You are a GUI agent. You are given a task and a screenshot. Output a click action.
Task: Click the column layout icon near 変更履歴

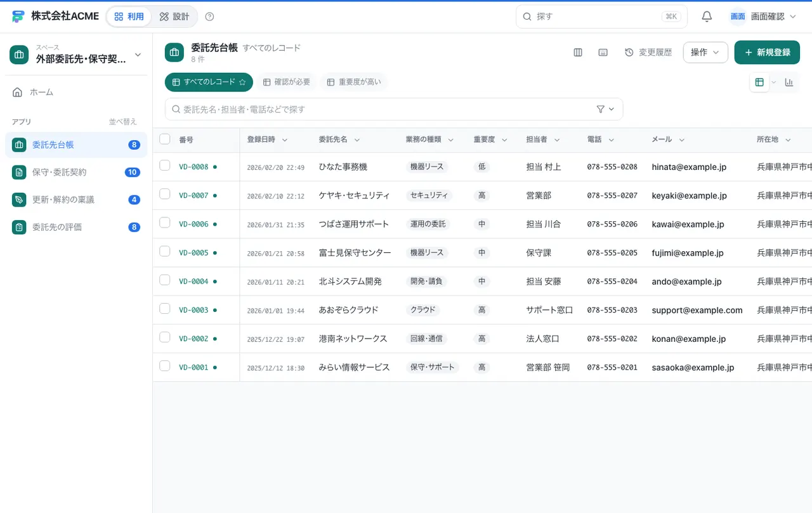pos(578,53)
